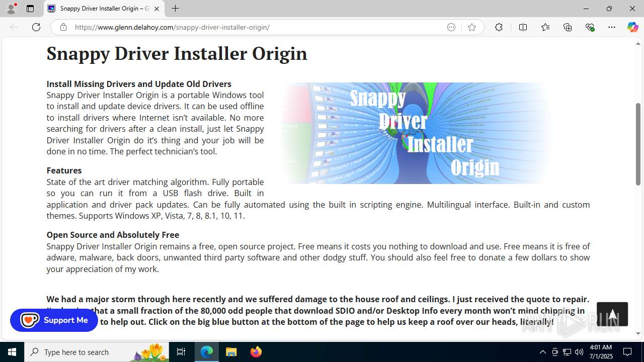Open Microsoft Edge from taskbar
644x362 pixels.
[207, 352]
